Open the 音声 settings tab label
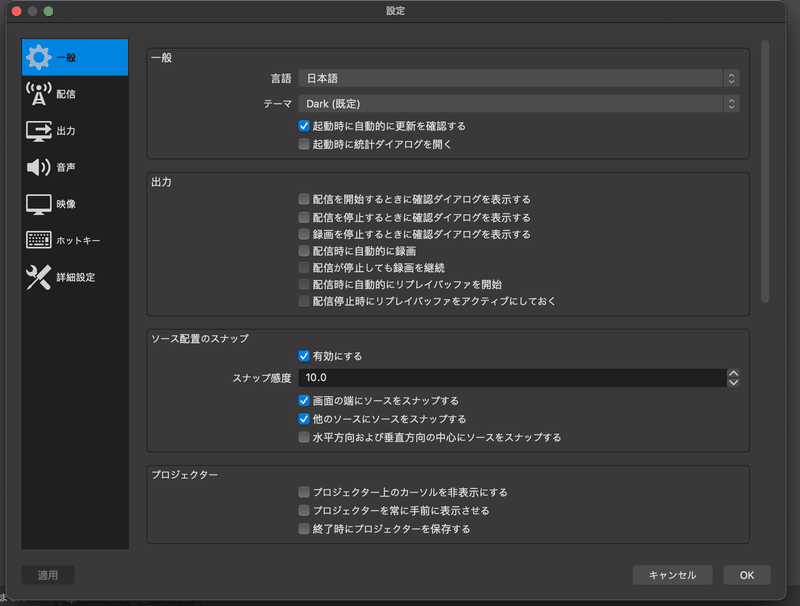This screenshot has width=800, height=606. [x=66, y=167]
